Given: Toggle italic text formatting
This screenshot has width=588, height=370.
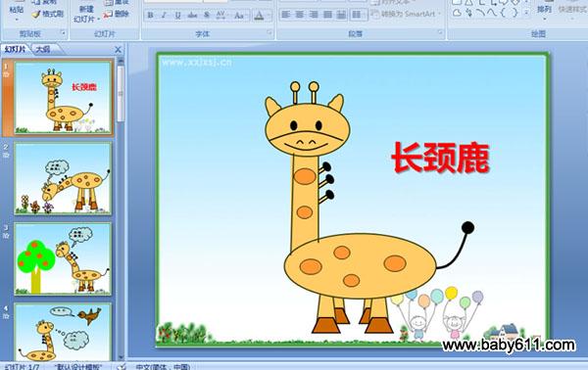Looking at the screenshot, I should tap(164, 16).
